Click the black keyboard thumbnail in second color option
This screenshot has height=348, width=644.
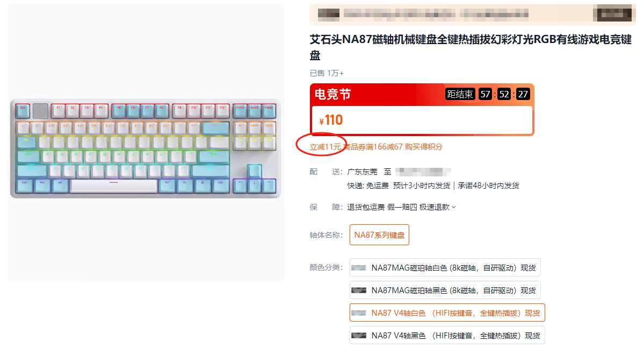coord(359,290)
